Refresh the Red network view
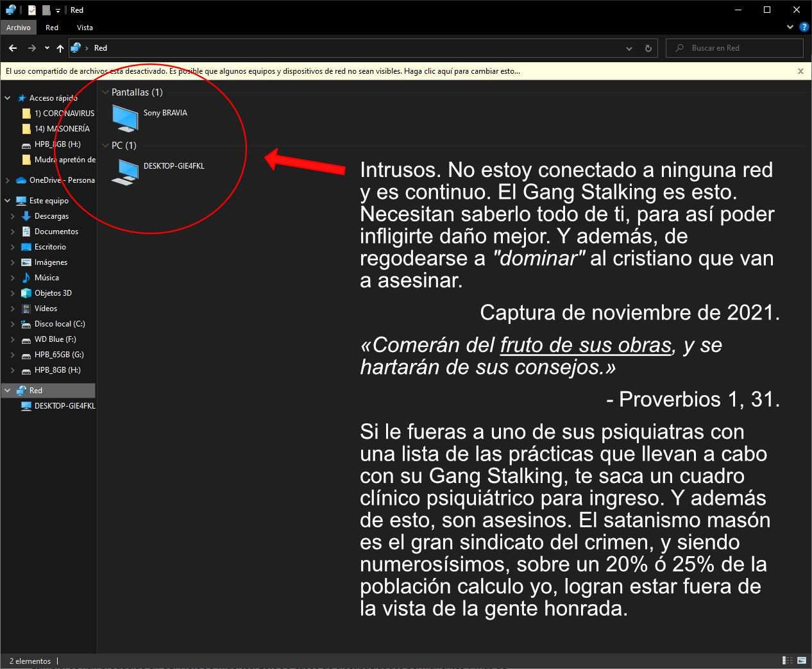Viewport: 812px width, 669px height. click(648, 48)
